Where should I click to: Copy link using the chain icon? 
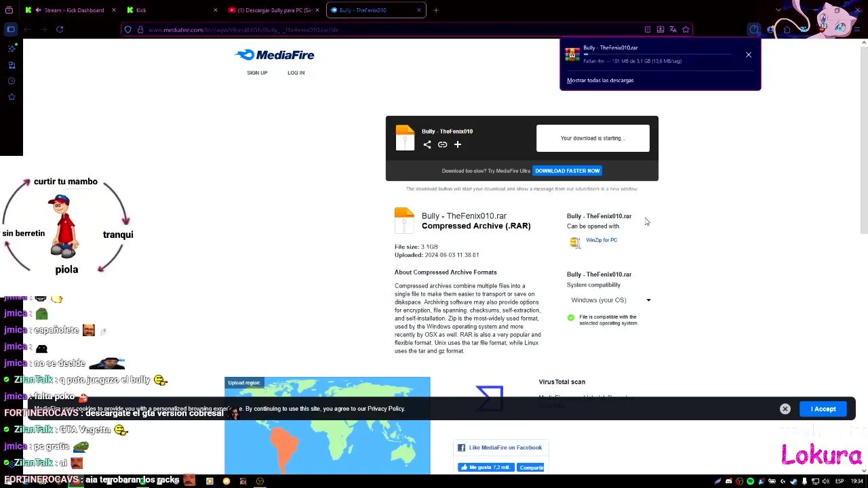click(x=442, y=144)
